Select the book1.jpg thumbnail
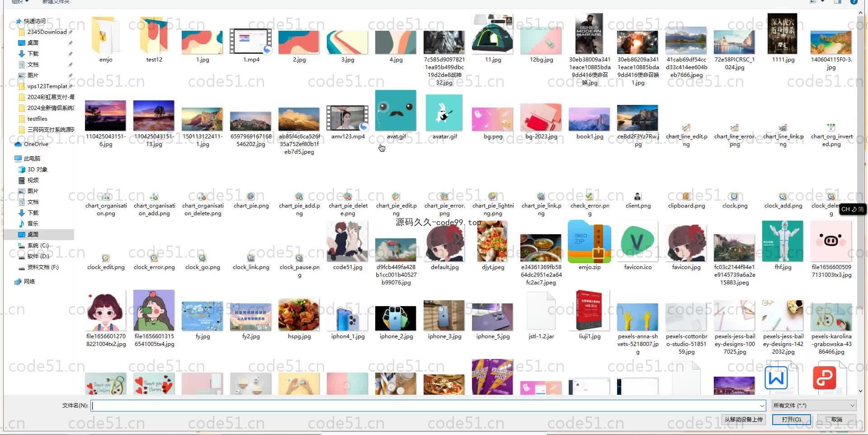The width and height of the screenshot is (868, 435). [x=590, y=119]
